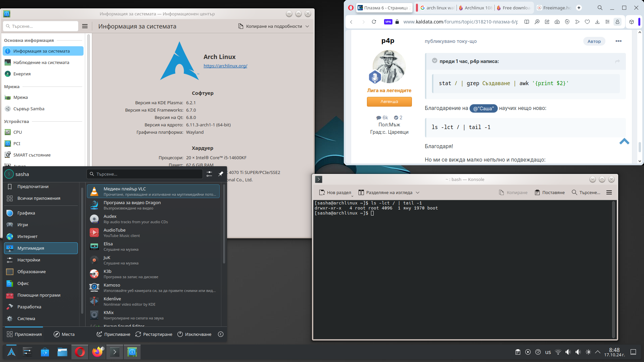Open VLC media player from launcher
This screenshot has width=644, height=362.
153,191
